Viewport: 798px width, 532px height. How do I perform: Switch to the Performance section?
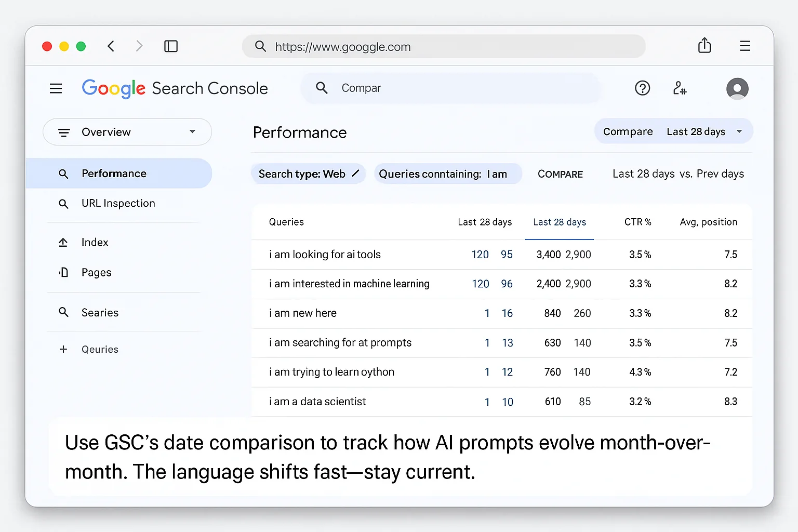tap(114, 174)
